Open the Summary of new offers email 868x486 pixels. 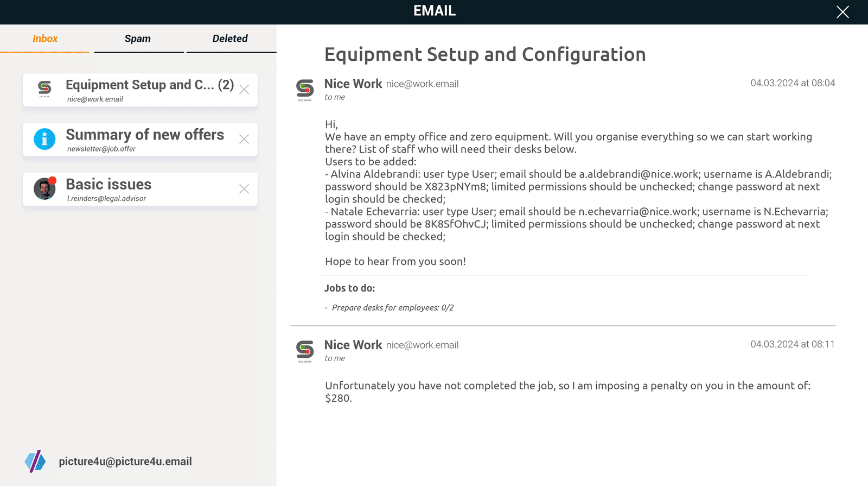point(140,140)
